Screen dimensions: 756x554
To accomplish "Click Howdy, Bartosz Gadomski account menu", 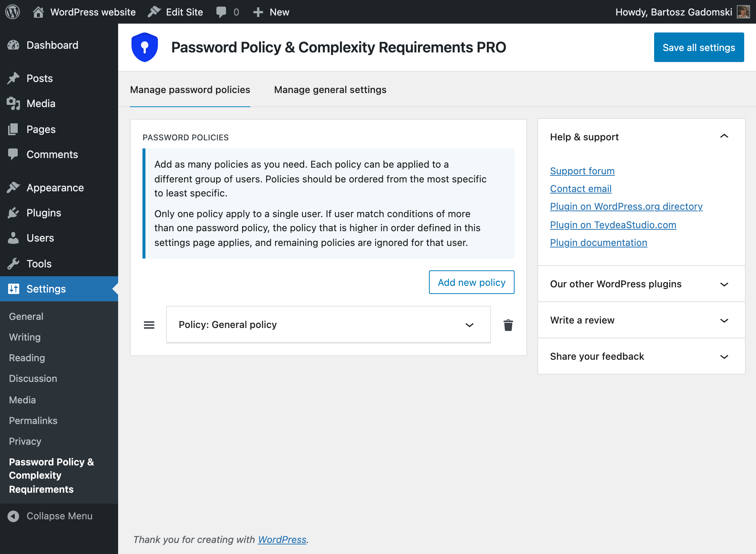I will tap(683, 12).
